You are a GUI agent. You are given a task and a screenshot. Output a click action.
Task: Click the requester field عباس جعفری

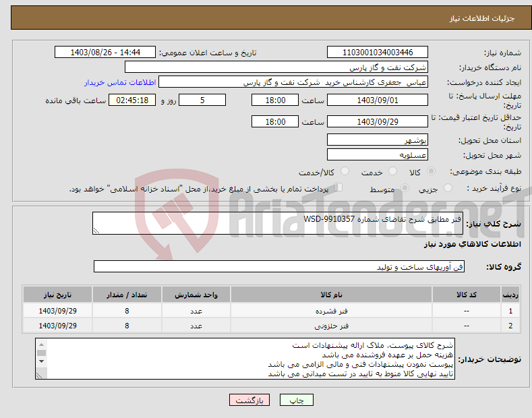pos(293,82)
